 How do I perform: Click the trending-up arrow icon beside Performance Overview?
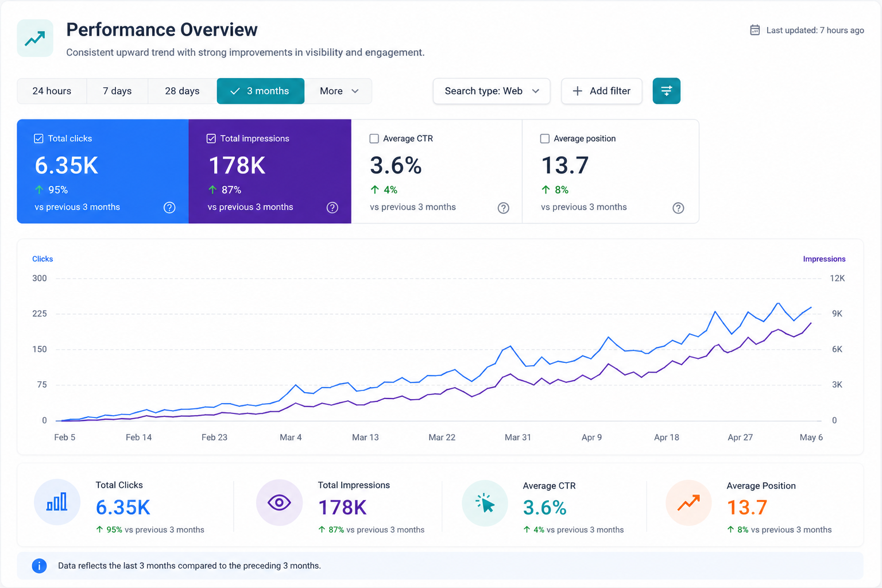tap(35, 38)
